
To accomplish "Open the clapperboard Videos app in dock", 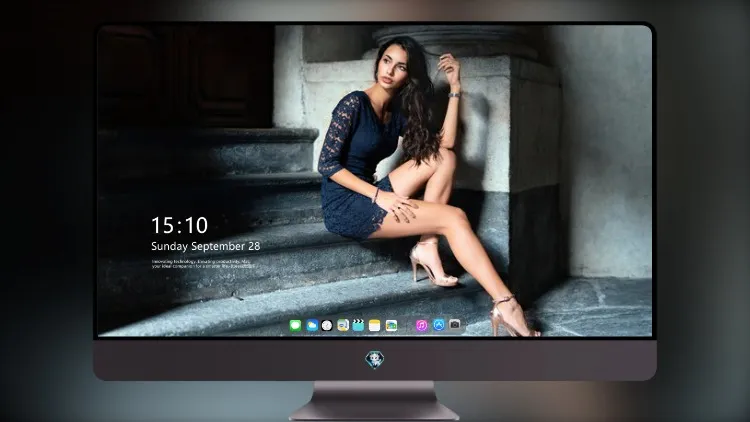I will pyautogui.click(x=358, y=326).
